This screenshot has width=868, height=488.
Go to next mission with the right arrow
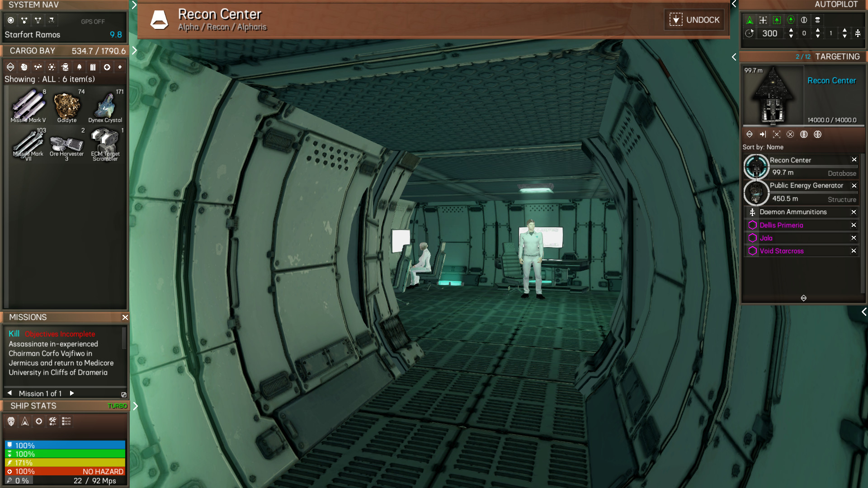click(x=71, y=393)
